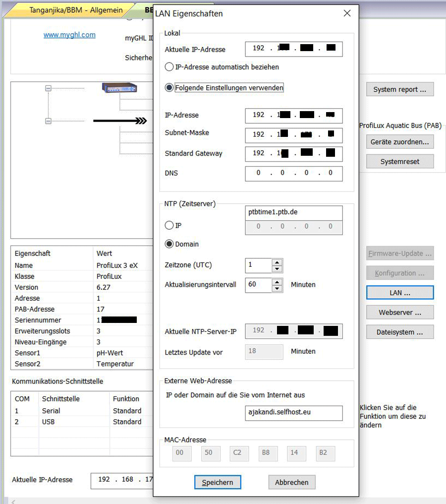Click the ptbtime1.ptb.de server field

[x=293, y=213]
